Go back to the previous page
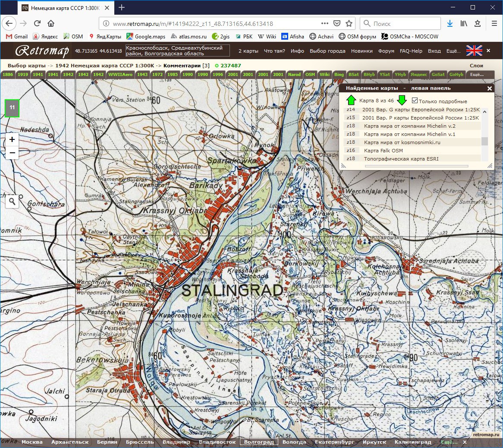The image size is (503, 448). click(x=9, y=23)
